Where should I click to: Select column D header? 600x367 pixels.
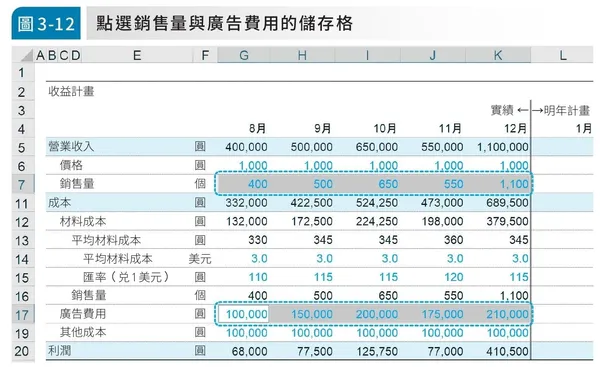[75, 55]
